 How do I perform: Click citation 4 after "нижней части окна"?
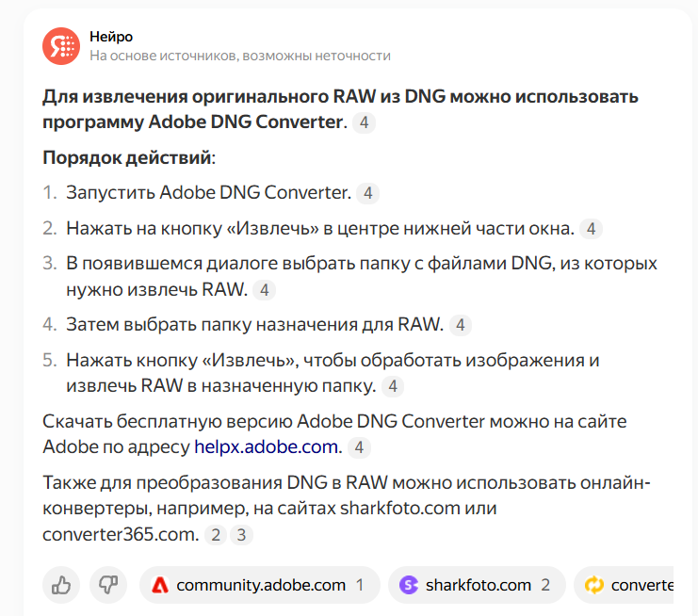[591, 229]
